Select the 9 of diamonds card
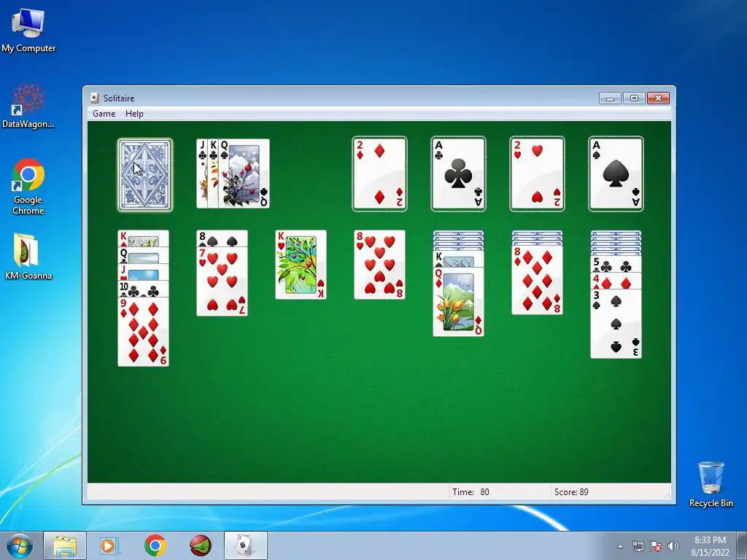 pos(144,332)
